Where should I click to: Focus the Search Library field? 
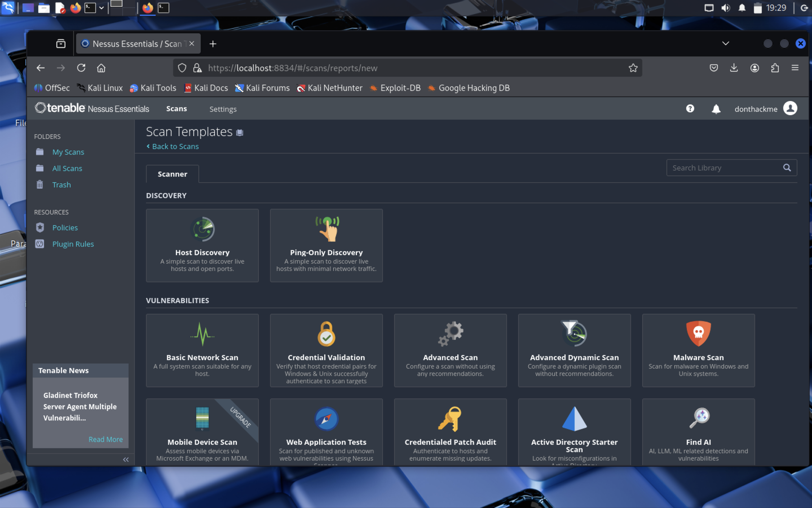pos(731,168)
